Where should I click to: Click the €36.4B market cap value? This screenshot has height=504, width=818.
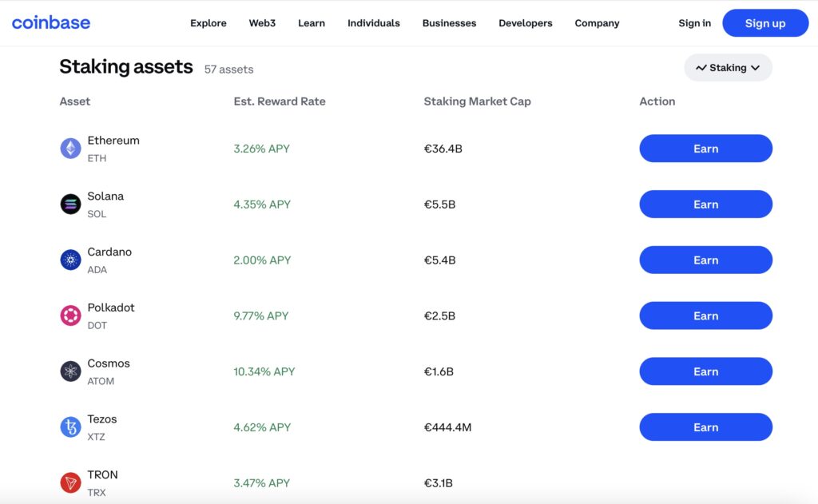point(443,149)
